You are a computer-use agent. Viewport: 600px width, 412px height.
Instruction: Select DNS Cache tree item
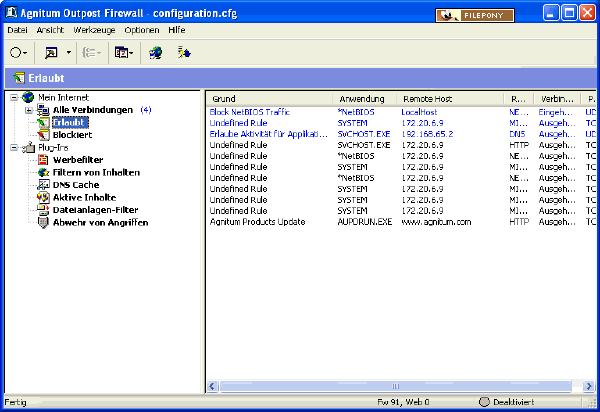tap(76, 185)
